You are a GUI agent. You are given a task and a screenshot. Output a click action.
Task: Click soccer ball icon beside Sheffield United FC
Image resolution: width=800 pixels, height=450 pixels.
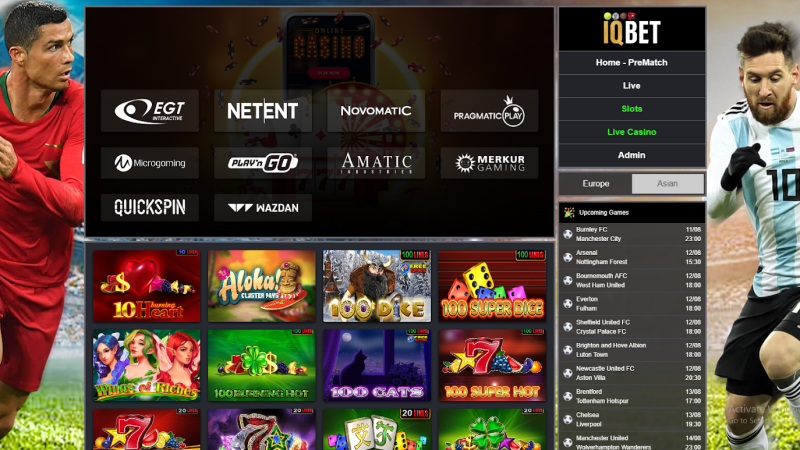567,327
